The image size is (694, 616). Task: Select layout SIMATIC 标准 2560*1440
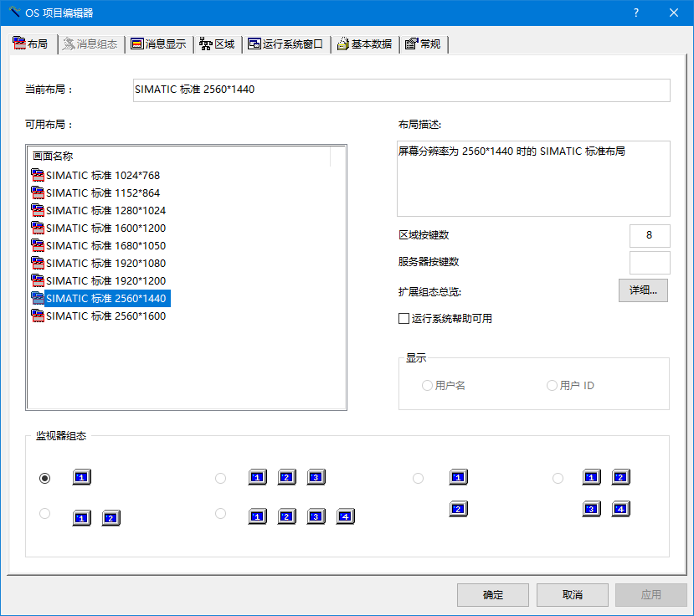point(107,298)
